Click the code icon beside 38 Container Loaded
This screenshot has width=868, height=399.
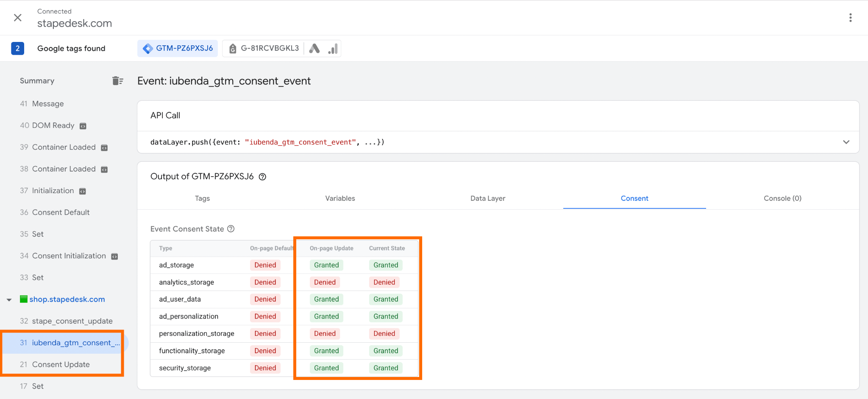(104, 169)
